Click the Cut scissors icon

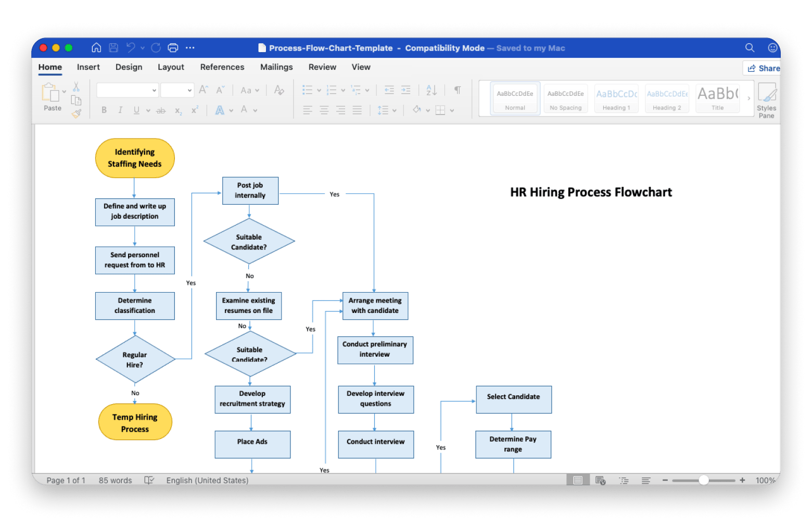(76, 87)
